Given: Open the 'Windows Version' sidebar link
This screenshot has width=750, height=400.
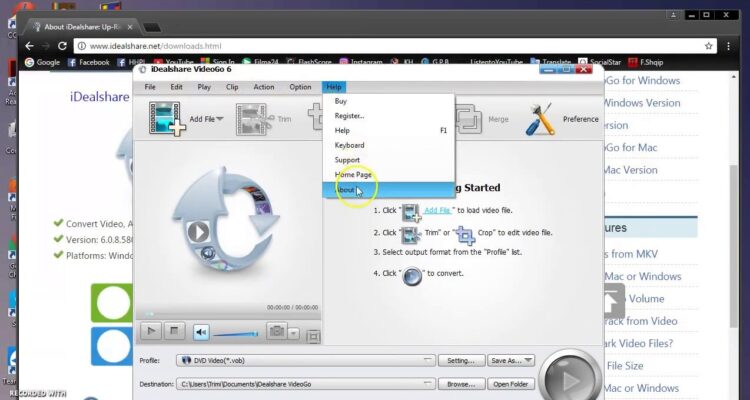Looking at the screenshot, I should click(642, 103).
